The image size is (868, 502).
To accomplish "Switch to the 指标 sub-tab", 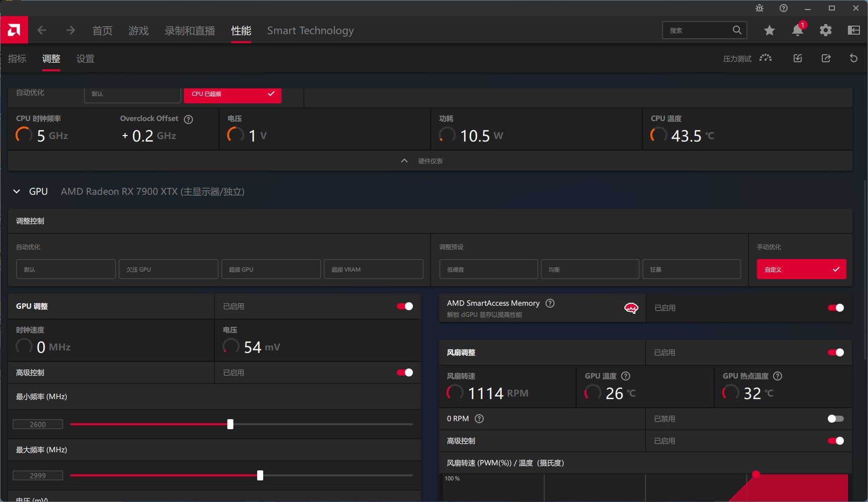I will (x=17, y=59).
